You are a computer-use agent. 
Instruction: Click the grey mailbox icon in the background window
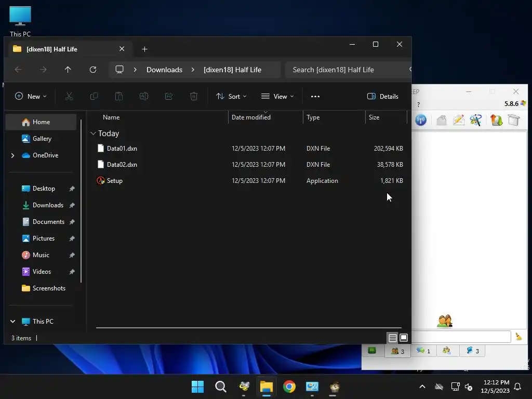[x=442, y=120]
